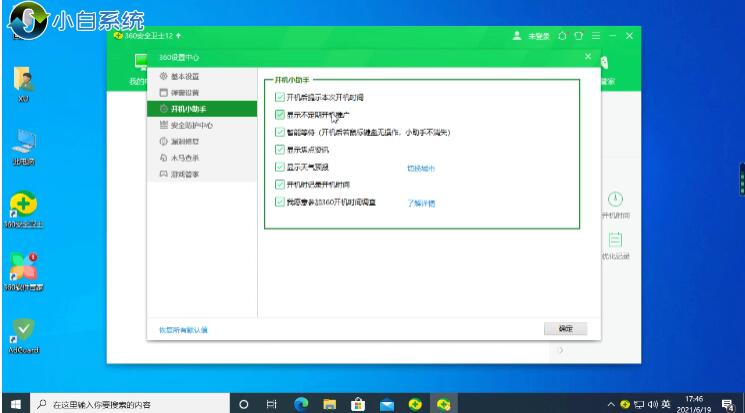The height and width of the screenshot is (413, 745).
Task: Uncheck 显示天气预报 checkbox
Action: point(280,167)
